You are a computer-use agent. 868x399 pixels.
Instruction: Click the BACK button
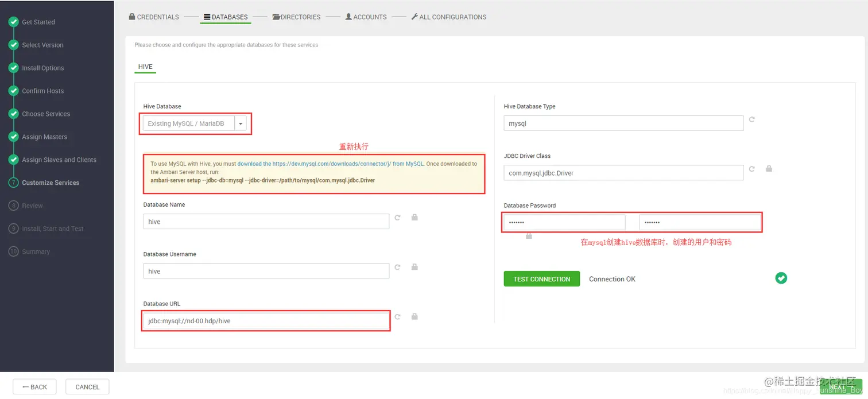click(34, 387)
